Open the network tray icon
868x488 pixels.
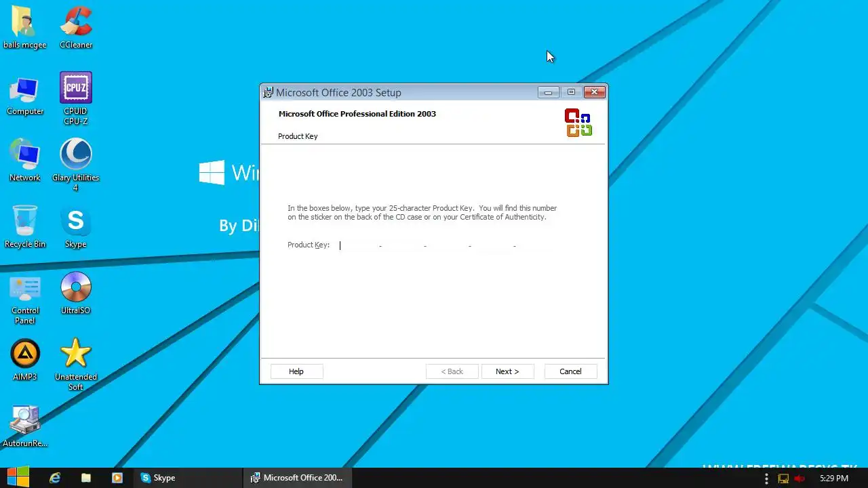[783, 479]
